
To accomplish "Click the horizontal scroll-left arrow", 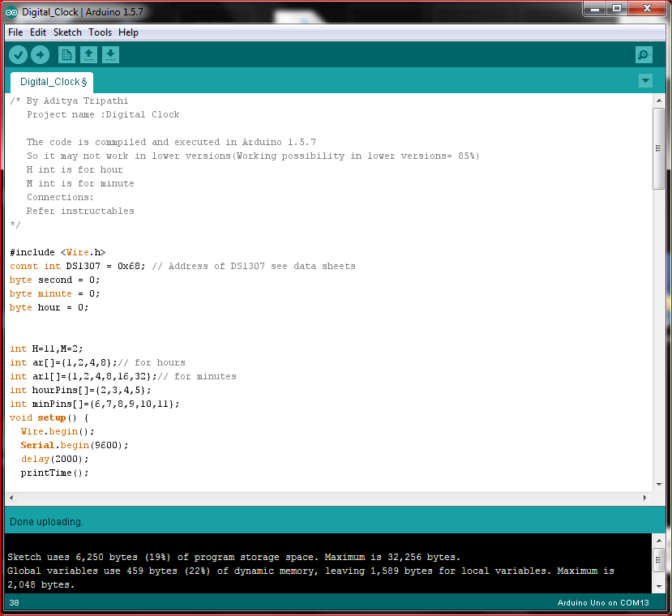I will pos(11,498).
